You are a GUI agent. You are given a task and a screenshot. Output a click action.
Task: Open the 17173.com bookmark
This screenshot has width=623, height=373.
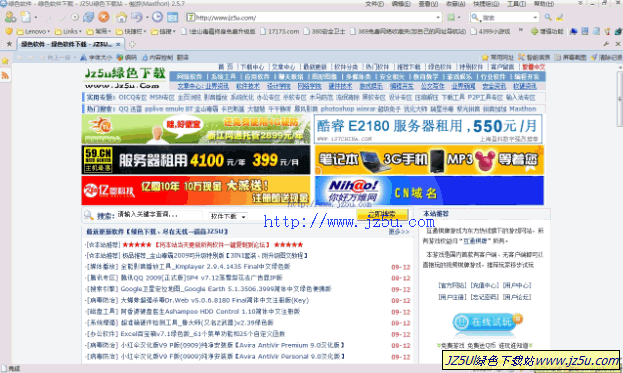coord(279,31)
